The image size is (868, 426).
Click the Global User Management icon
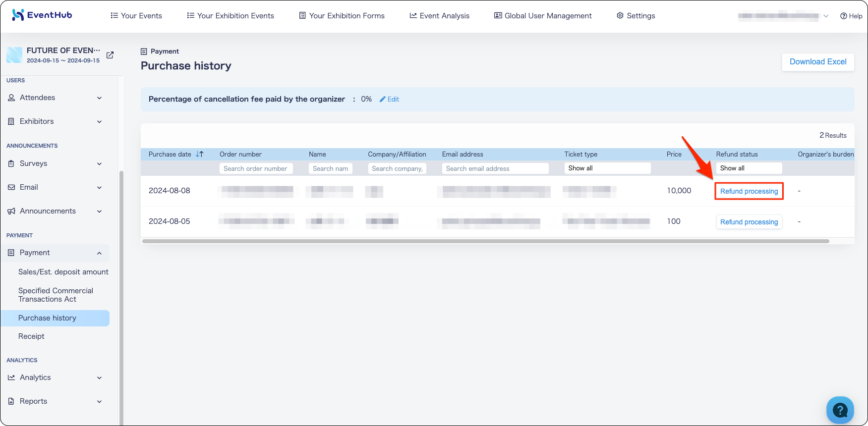tap(498, 15)
